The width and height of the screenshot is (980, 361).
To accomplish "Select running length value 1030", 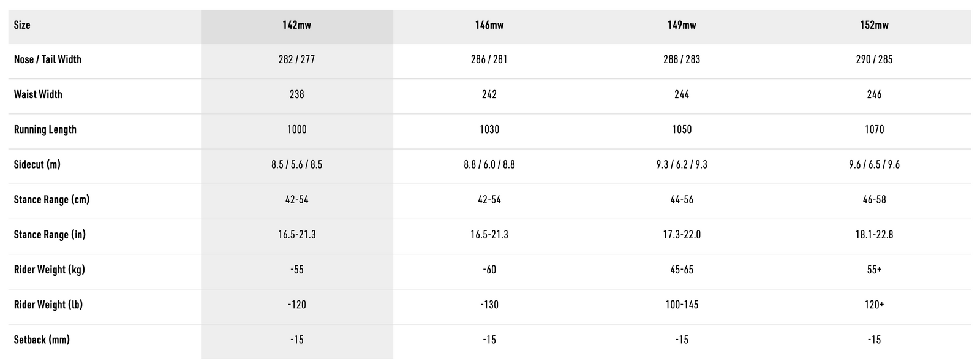I will pyautogui.click(x=489, y=129).
